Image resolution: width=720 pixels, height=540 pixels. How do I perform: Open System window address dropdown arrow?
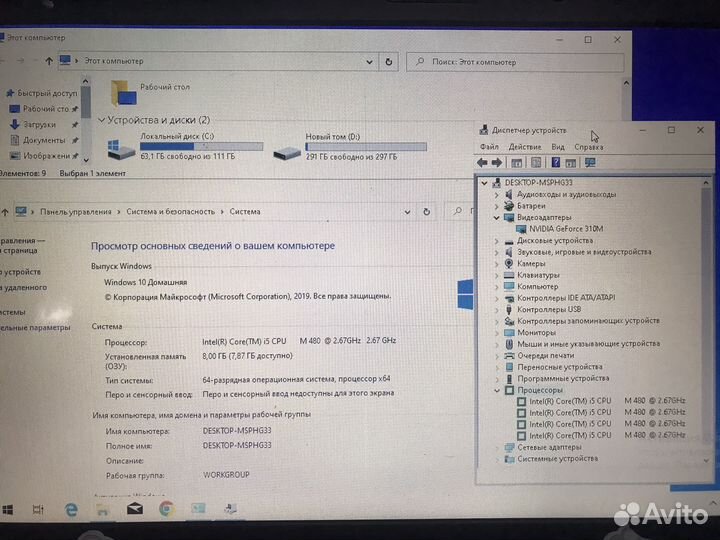click(x=407, y=212)
